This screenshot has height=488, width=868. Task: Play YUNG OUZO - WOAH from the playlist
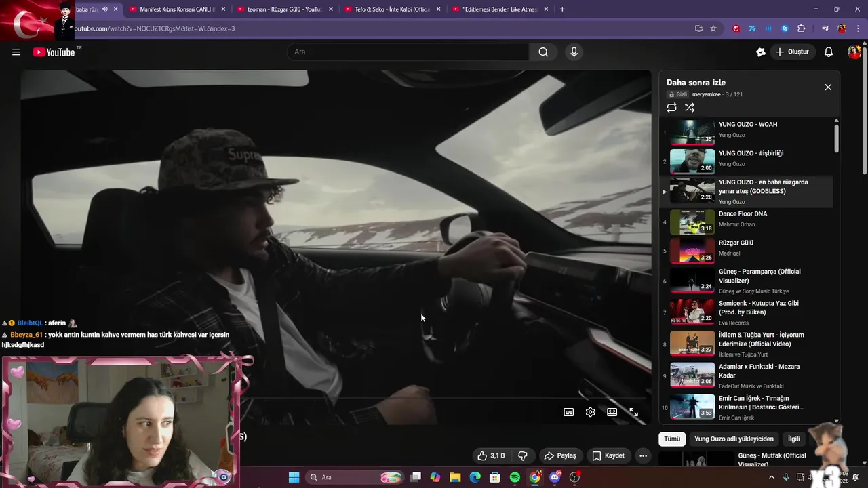tap(746, 132)
